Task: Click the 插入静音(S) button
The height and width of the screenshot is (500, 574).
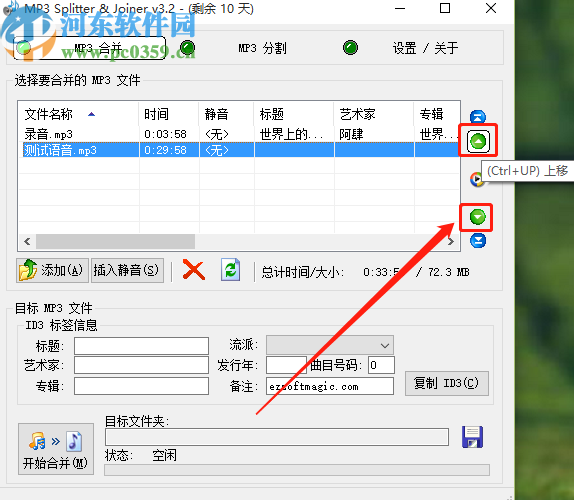Action: coord(127,270)
